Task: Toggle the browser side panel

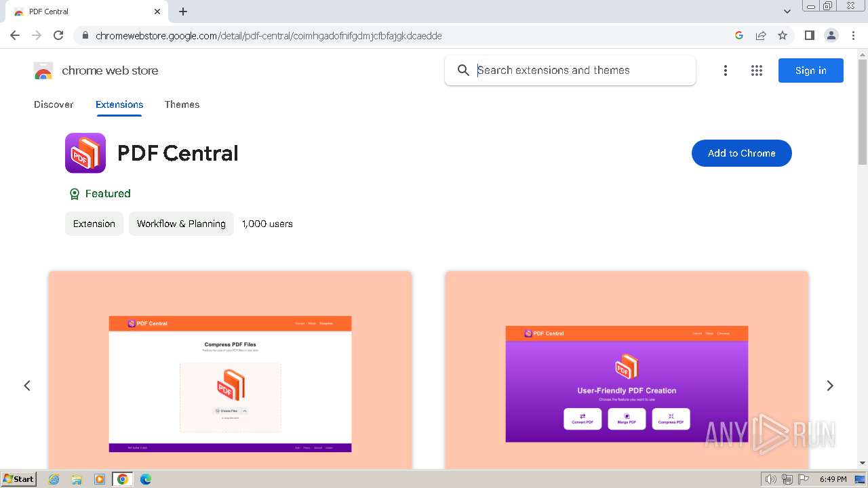Action: pyautogui.click(x=810, y=35)
